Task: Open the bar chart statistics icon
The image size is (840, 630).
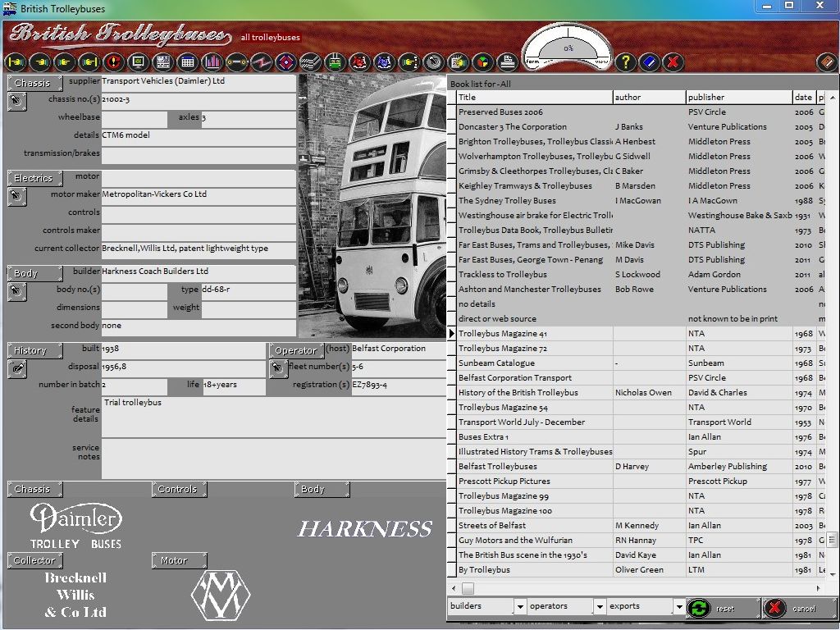Action: click(x=212, y=62)
